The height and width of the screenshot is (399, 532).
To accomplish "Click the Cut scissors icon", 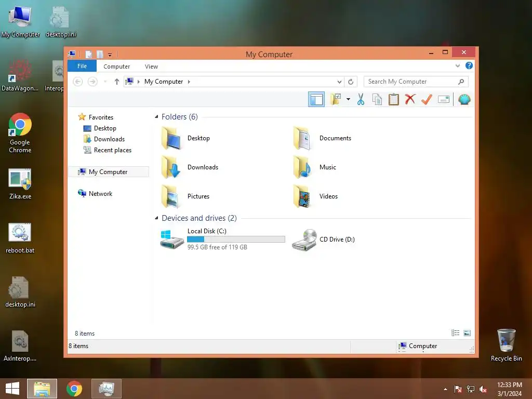I will pos(361,99).
